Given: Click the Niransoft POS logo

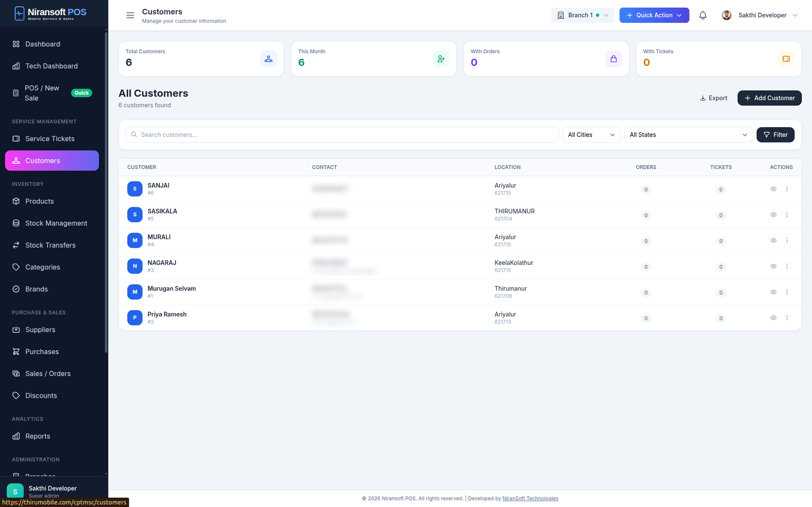Looking at the screenshot, I should click(x=50, y=13).
